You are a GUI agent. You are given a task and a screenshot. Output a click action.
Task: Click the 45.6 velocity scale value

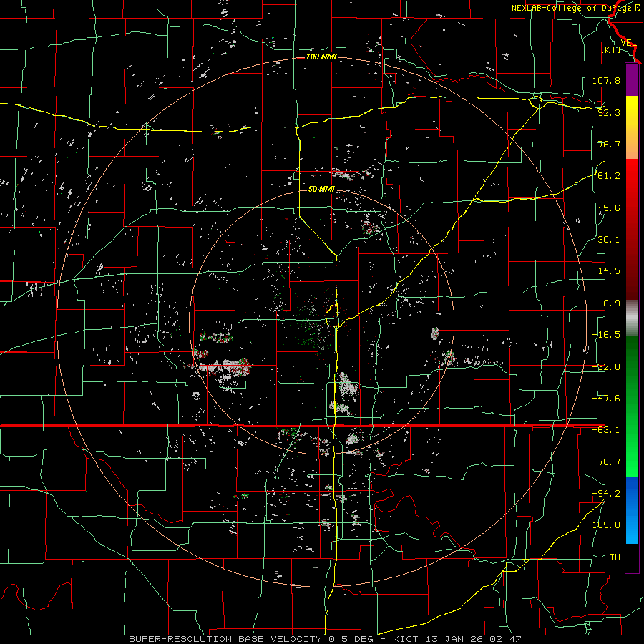click(609, 208)
